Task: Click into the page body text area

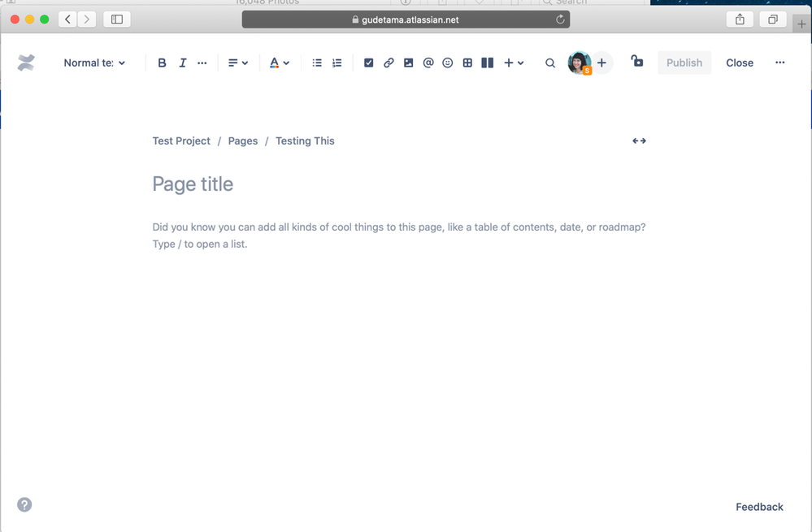Action: coord(399,236)
